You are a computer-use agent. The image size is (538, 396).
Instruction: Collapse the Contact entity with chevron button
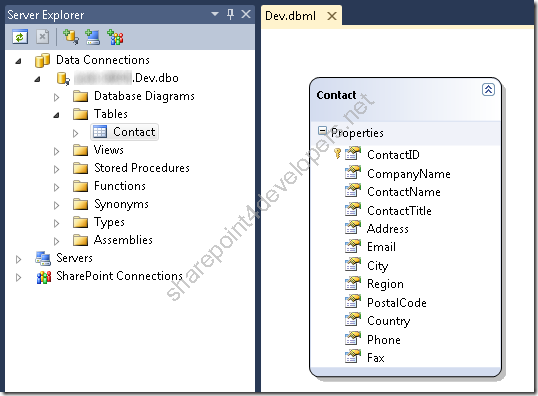(x=488, y=90)
